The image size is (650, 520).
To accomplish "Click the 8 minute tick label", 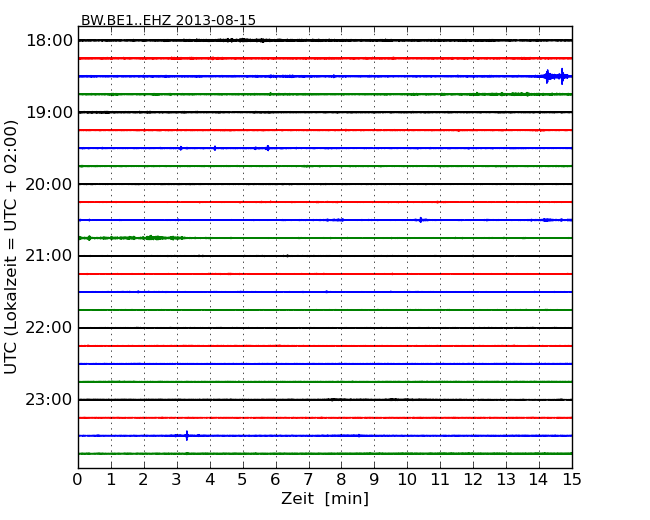I will pos(341,479).
